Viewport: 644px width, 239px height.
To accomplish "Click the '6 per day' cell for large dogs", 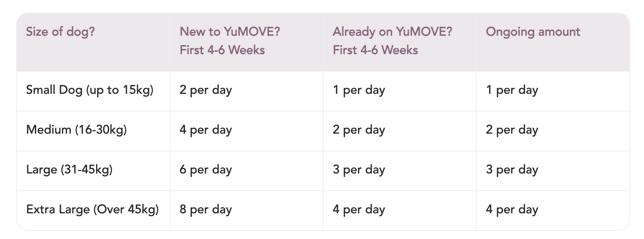I will coord(206,170).
